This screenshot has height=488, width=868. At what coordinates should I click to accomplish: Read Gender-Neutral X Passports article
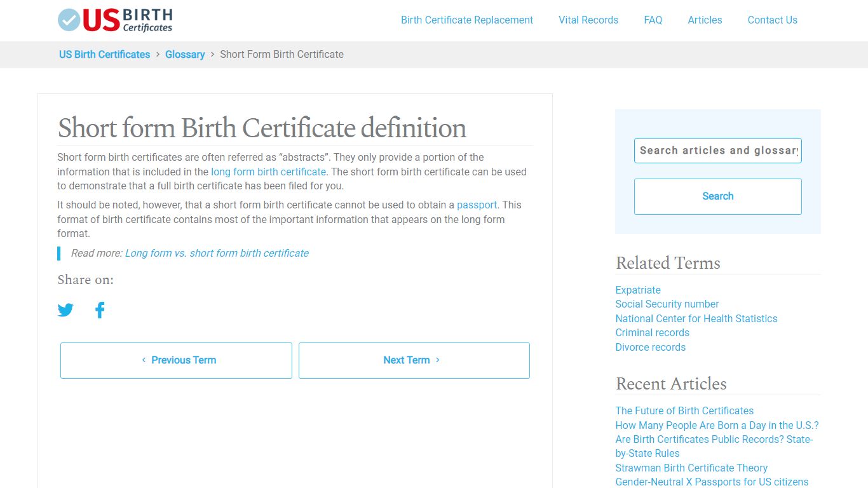tap(712, 482)
